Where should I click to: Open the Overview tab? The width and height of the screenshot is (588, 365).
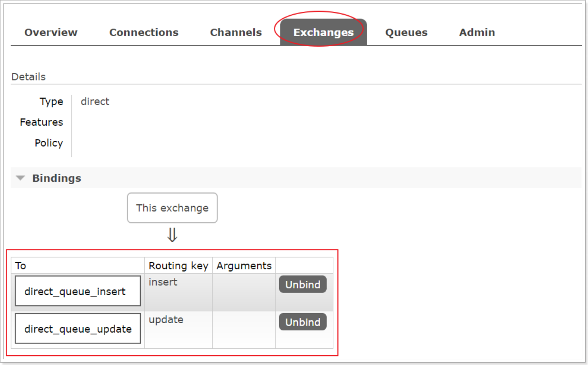coord(51,32)
